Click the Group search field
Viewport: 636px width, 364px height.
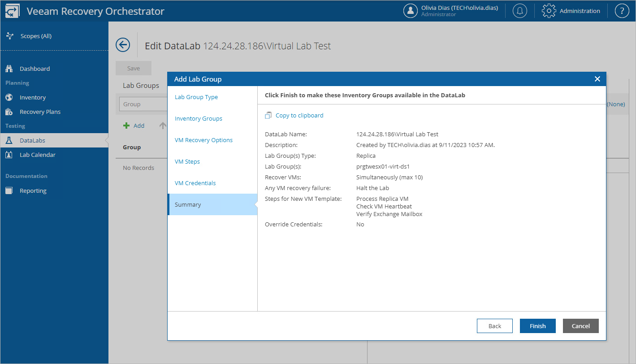pyautogui.click(x=143, y=104)
